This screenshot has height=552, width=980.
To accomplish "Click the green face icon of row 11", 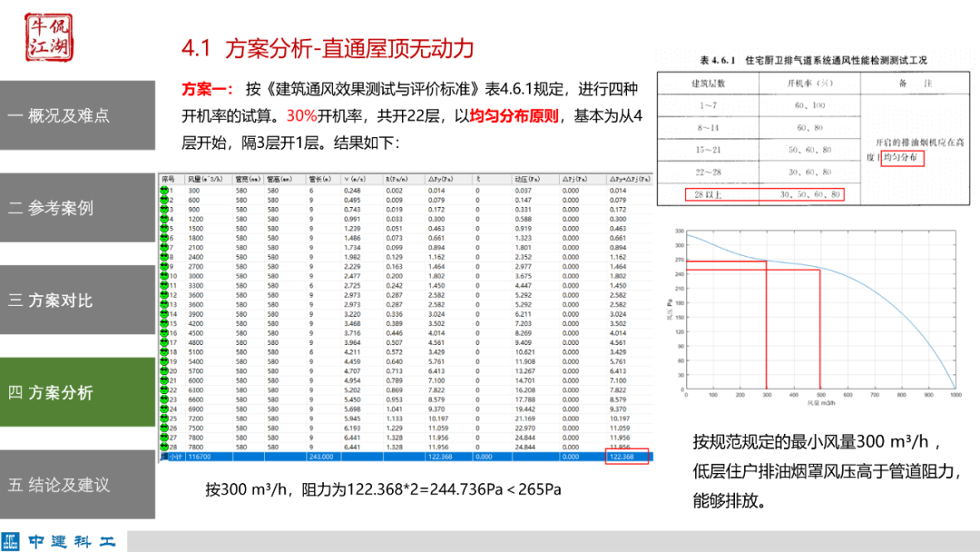I will coord(164,286).
